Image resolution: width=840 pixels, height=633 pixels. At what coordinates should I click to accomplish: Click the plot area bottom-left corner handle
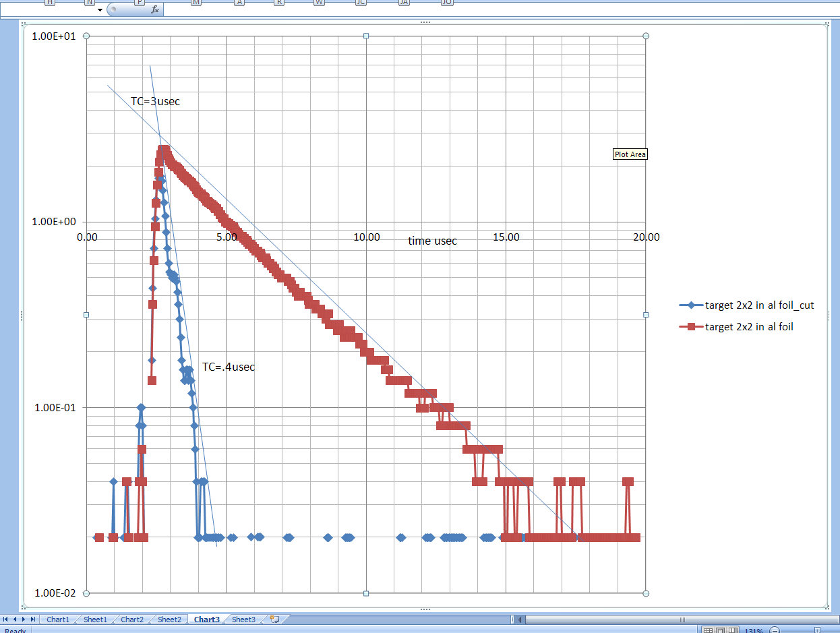point(86,593)
